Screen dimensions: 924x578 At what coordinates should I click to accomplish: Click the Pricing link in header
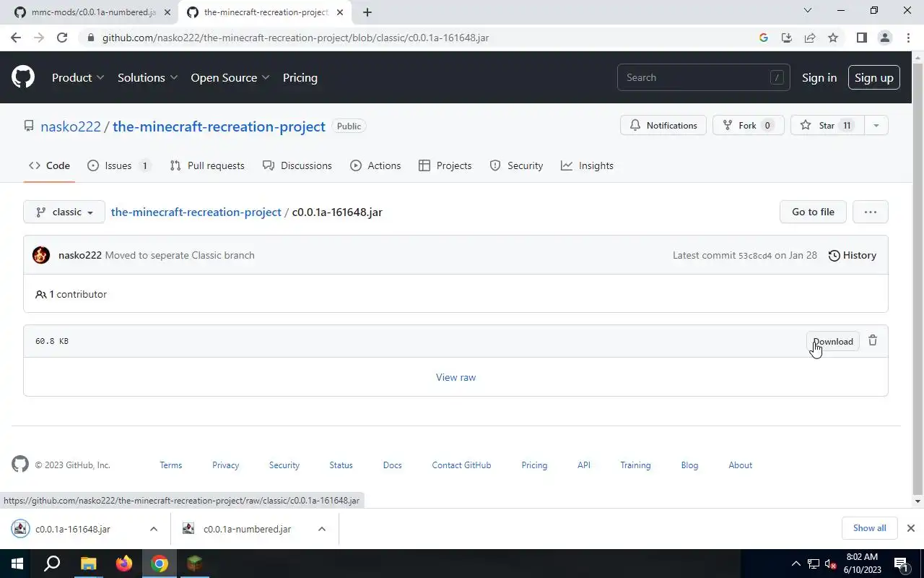300,77
